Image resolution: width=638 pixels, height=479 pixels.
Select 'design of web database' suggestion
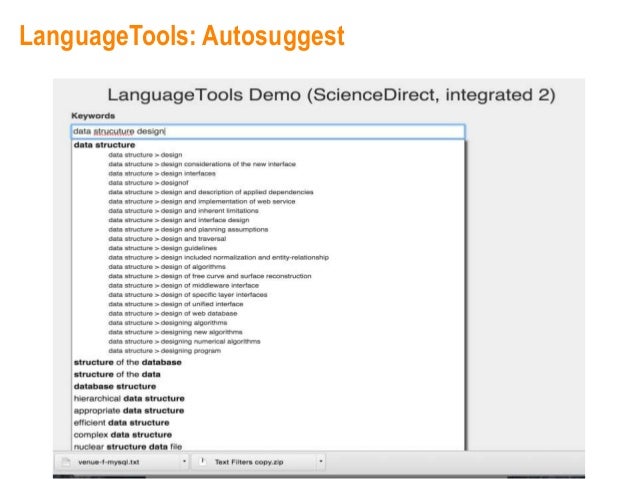click(x=173, y=314)
